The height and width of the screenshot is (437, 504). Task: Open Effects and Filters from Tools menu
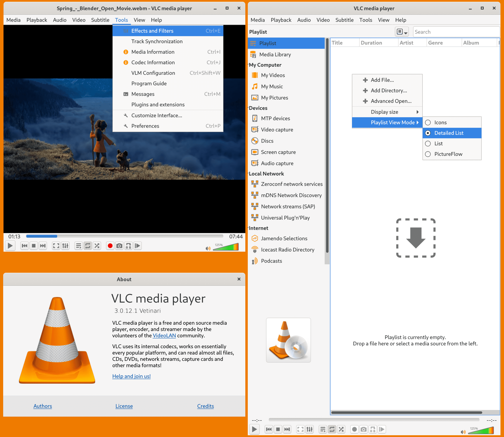pos(152,31)
